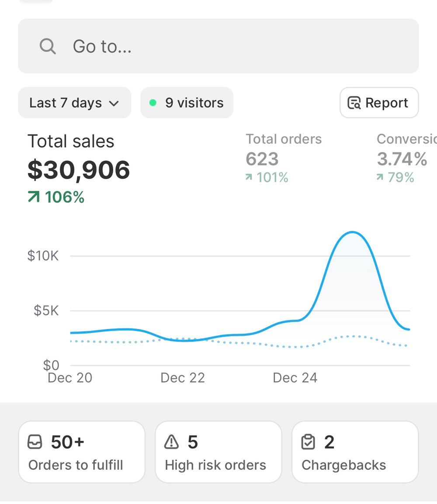Screen dimensions: 437x504
Task: Select the Total sales metric
Action: click(x=79, y=168)
